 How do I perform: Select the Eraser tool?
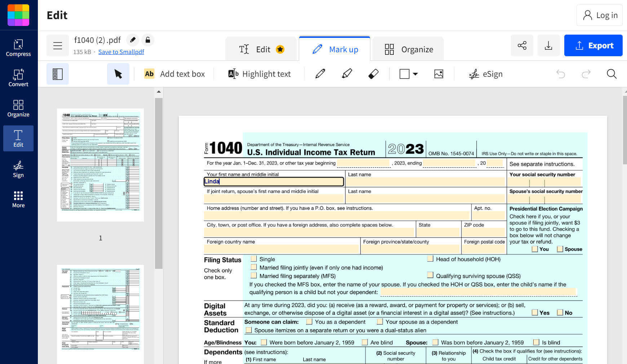[x=374, y=74]
